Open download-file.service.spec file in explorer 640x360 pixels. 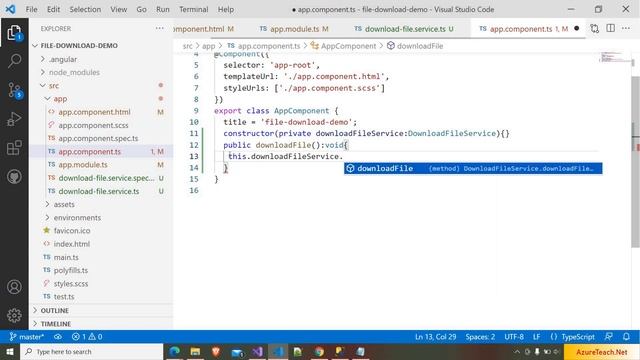point(106,178)
